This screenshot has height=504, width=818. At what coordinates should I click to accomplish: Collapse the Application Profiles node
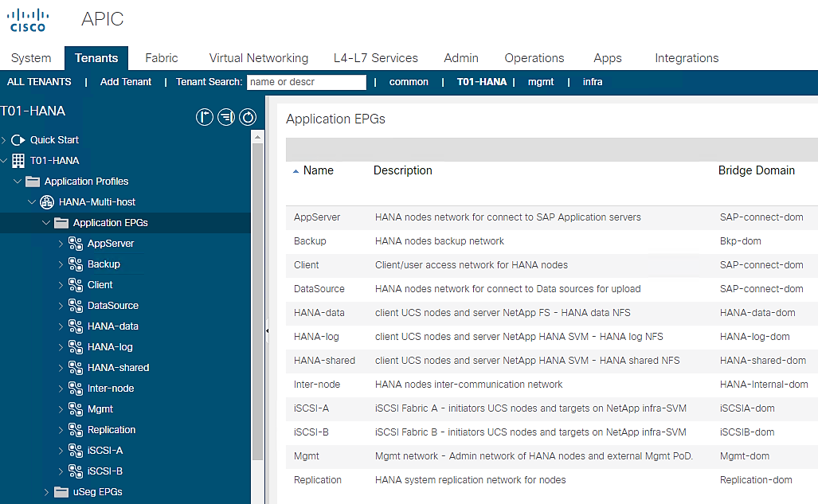(x=18, y=182)
